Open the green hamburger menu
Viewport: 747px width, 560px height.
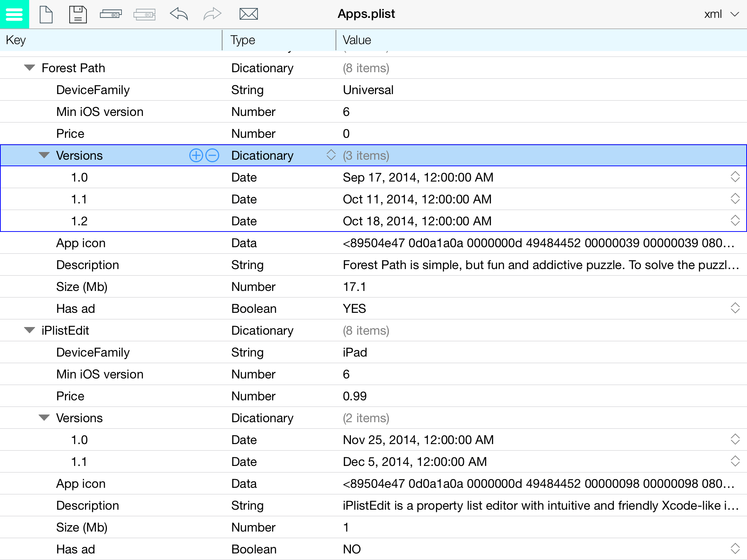pyautogui.click(x=14, y=14)
